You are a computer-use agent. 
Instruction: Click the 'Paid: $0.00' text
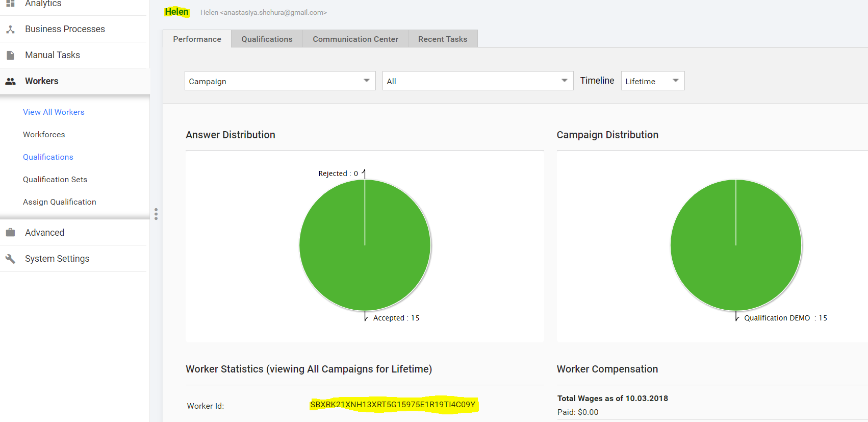pyautogui.click(x=578, y=412)
